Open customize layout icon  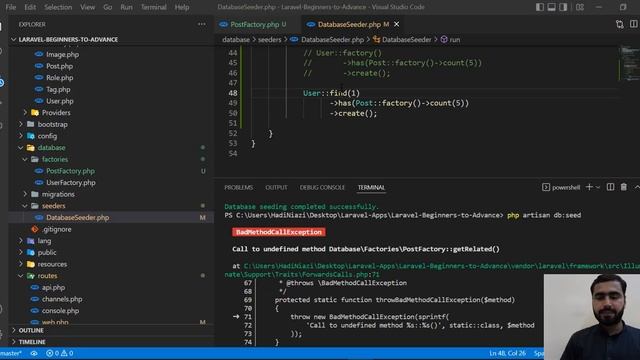pos(580,7)
